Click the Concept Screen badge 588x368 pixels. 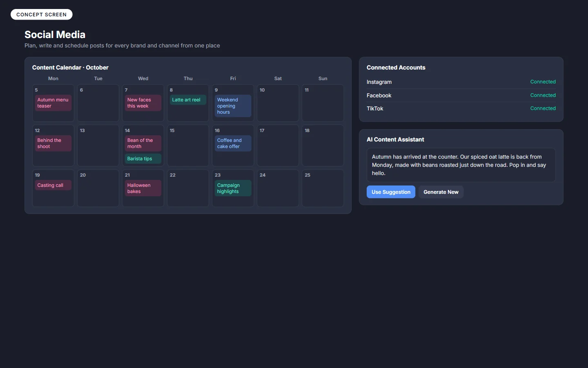[x=41, y=14]
